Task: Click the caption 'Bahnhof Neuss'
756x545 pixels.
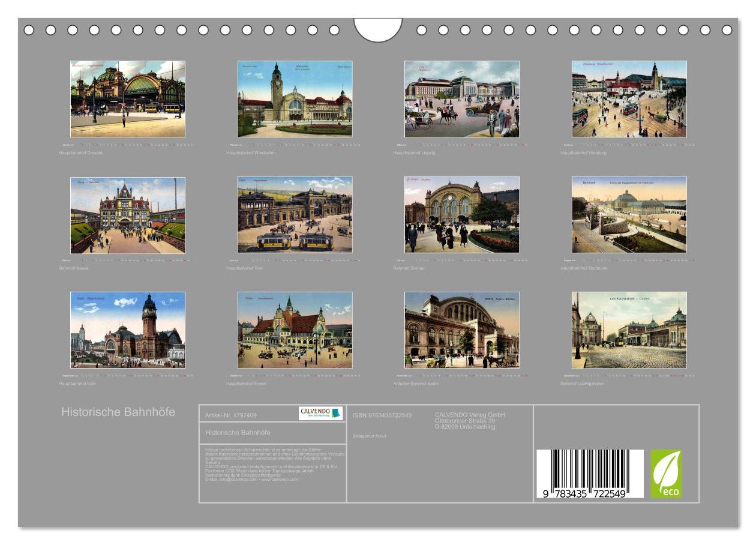Action: click(x=75, y=268)
